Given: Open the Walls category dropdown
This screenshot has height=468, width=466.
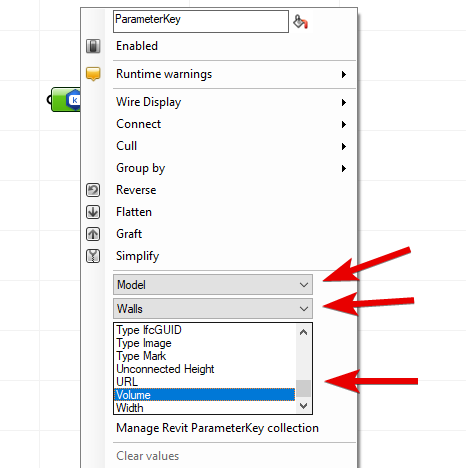Looking at the screenshot, I should click(x=213, y=309).
